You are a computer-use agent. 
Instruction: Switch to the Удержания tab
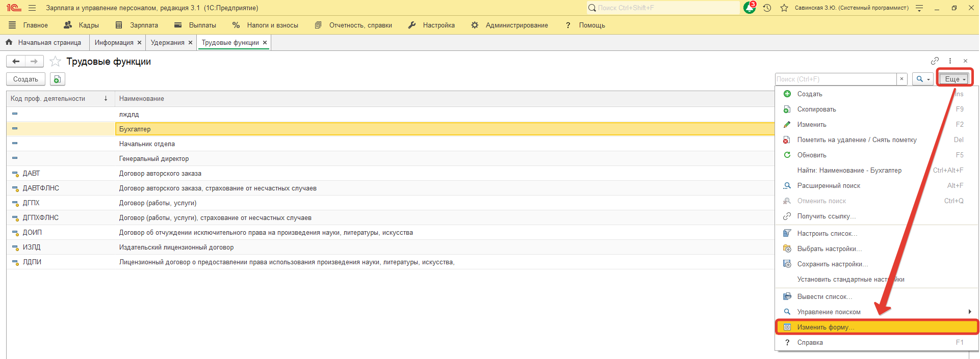[167, 43]
